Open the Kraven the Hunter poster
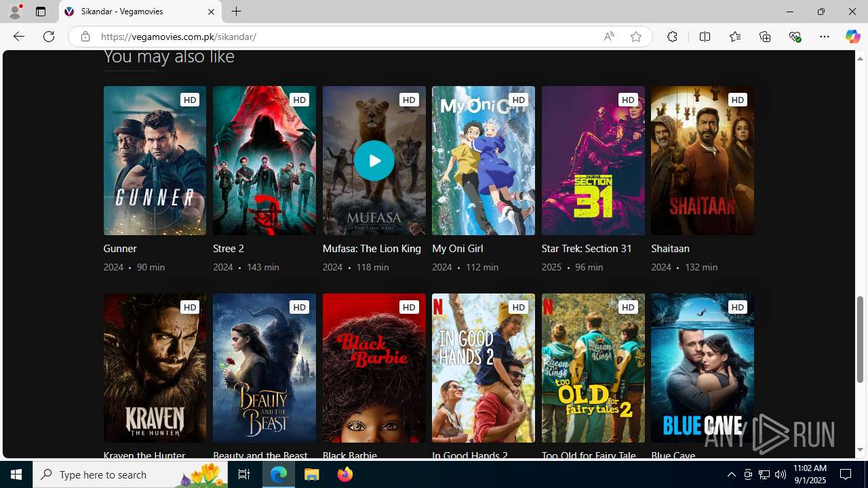 [155, 368]
